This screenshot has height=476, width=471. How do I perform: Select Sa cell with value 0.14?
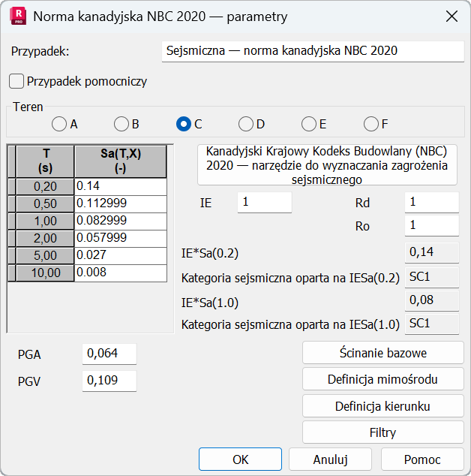coord(121,186)
